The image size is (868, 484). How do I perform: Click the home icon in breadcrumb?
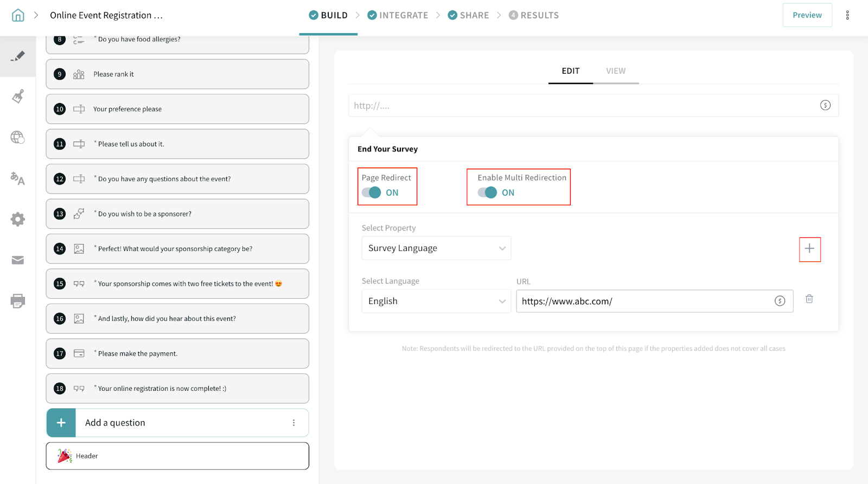click(18, 15)
